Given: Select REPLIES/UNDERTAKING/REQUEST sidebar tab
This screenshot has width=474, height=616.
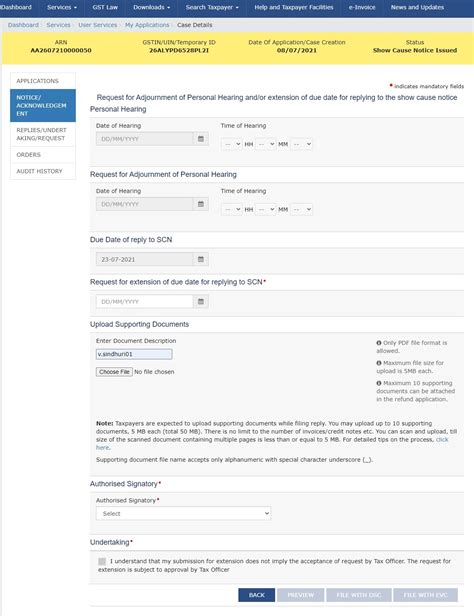Looking at the screenshot, I should (43, 134).
